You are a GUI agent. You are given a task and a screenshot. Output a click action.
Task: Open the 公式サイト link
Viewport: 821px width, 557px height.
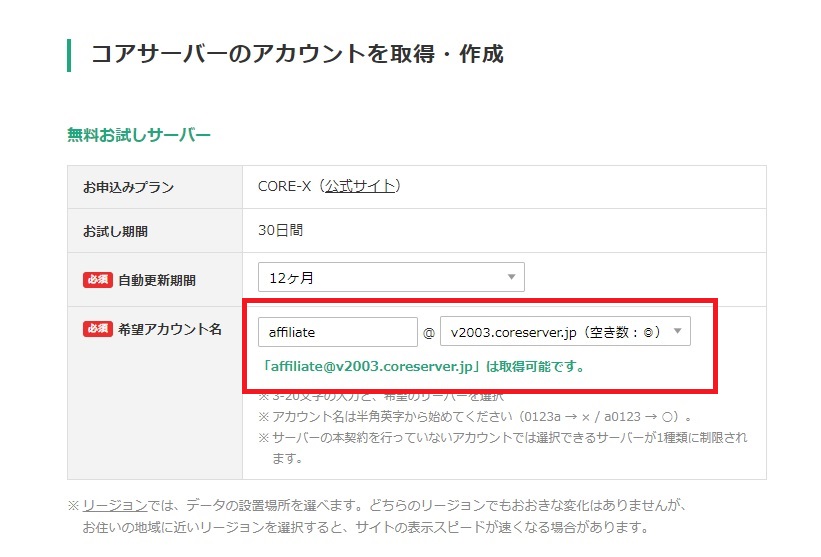(x=360, y=186)
